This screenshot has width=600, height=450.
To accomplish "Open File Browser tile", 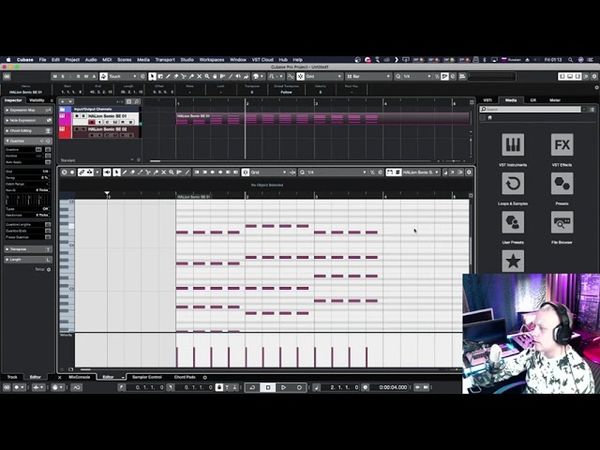I will click(562, 222).
